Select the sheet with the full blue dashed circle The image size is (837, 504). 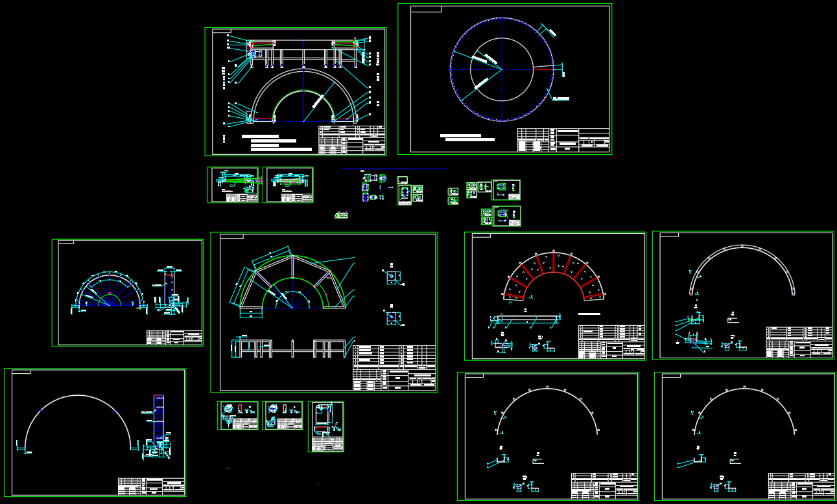tap(504, 79)
